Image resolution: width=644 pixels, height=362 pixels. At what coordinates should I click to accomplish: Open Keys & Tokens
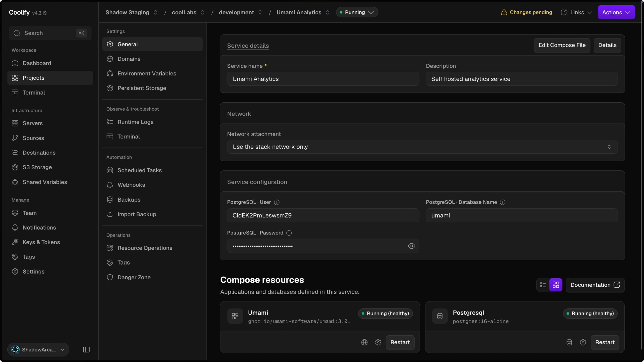(x=50, y=242)
